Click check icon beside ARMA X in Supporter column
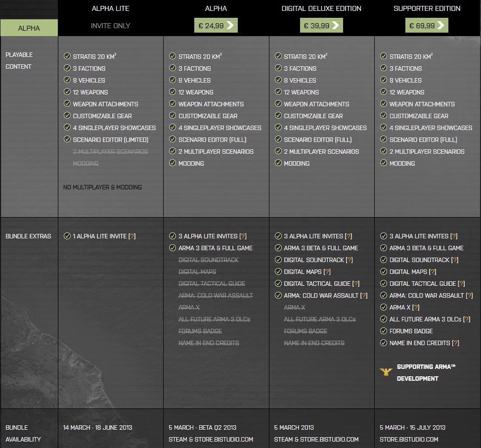The width and height of the screenshot is (481, 448). (x=384, y=307)
